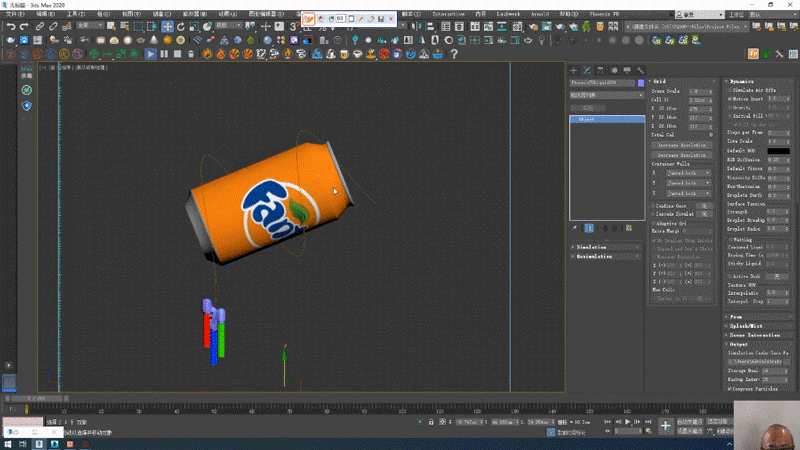Screen dimensions: 800x450
Task: Choose the Select and Uniform Scale tool
Action: pos(194,27)
